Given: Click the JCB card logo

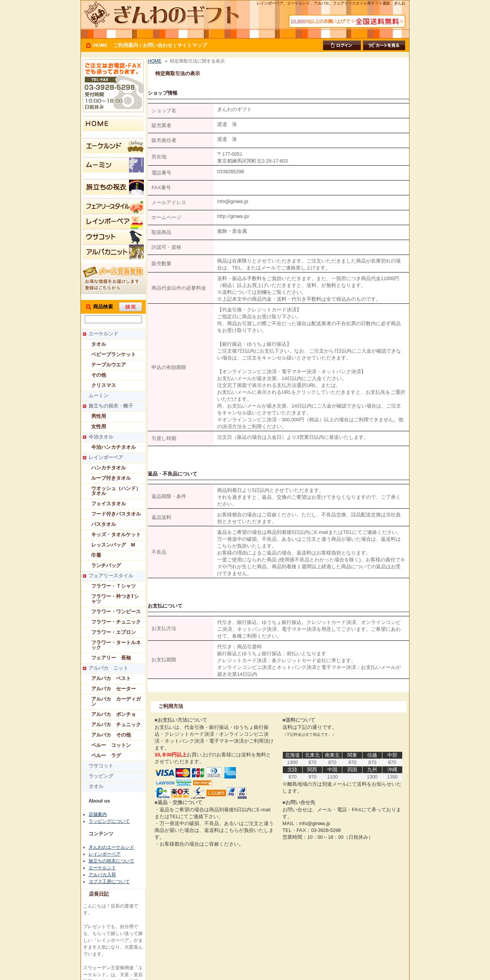Looking at the screenshot, I should (198, 773).
